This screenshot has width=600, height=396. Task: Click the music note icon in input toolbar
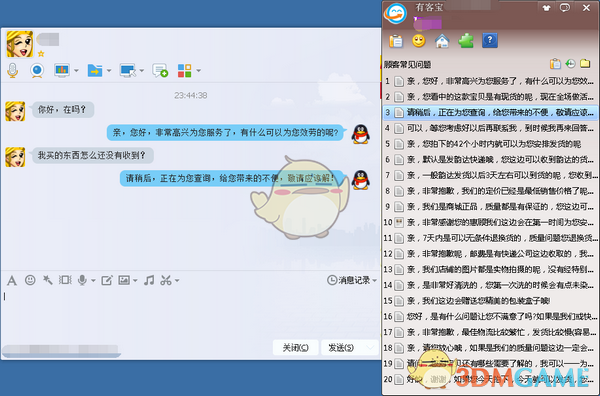click(x=149, y=280)
